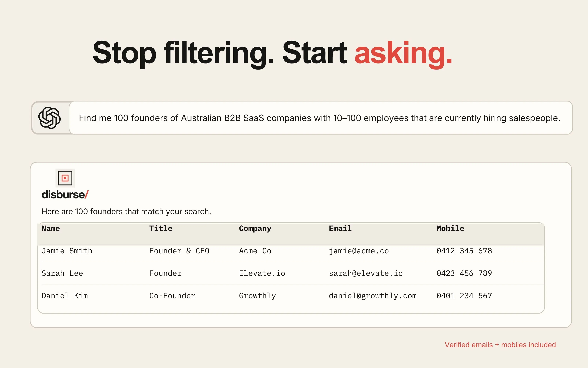Click the 'Founder' title in Sarah Lee's row
This screenshot has height=368, width=588.
coord(165,273)
